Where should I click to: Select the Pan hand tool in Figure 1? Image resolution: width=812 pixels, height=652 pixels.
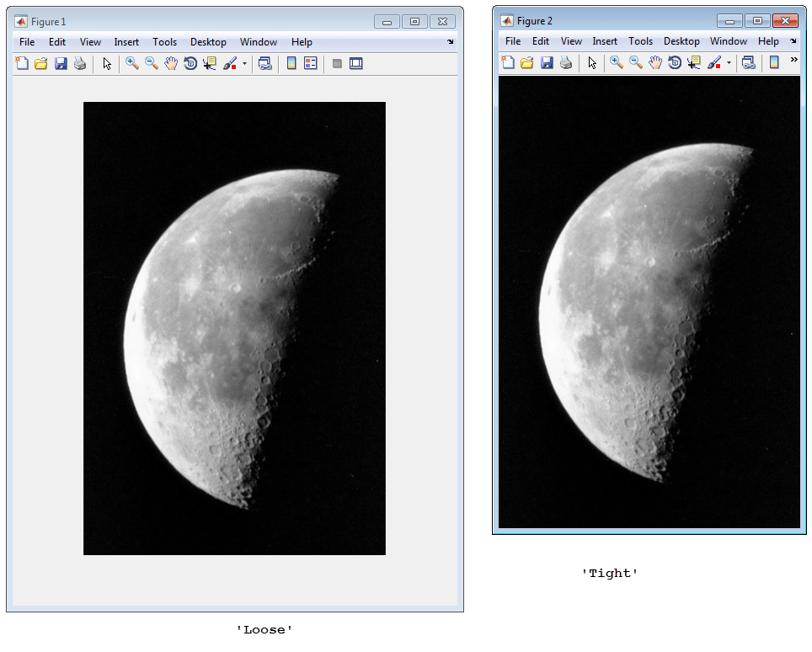tap(171, 63)
